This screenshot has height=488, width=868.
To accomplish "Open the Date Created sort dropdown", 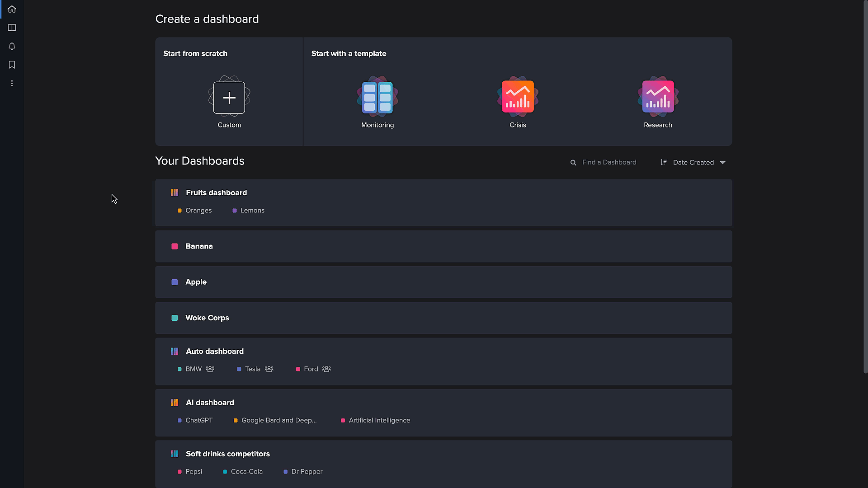I will coord(693,162).
